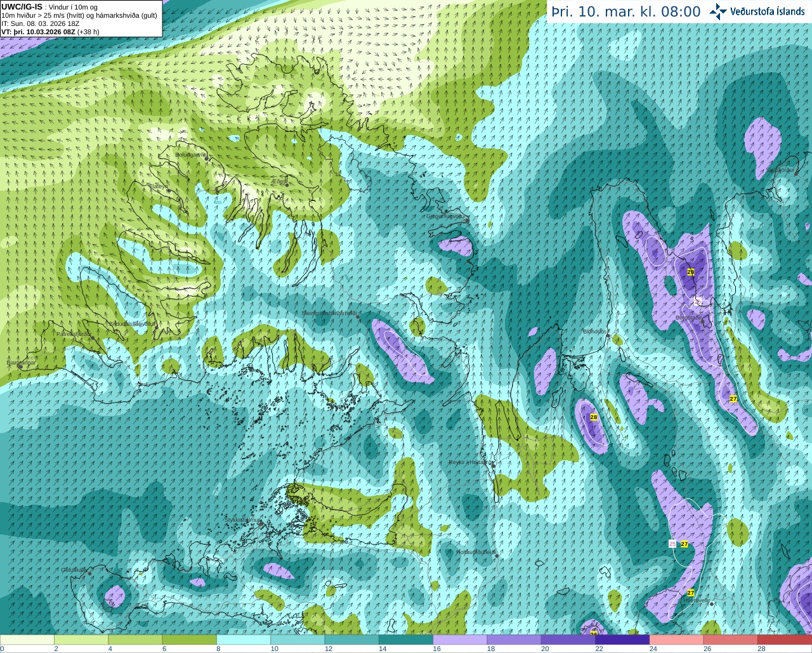Screen dimensions: 812x653
Task: Select the Bolungarvík station label
Action: [x=191, y=154]
